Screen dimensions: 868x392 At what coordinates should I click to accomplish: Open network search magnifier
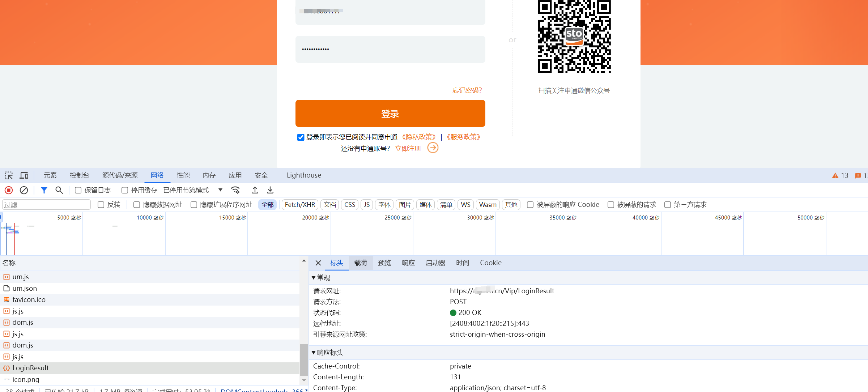point(59,190)
